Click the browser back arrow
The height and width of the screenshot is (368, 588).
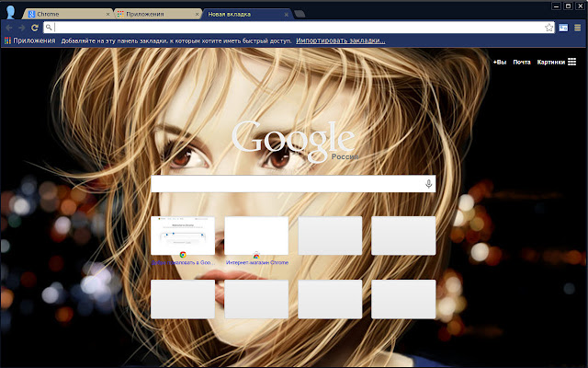tap(9, 28)
